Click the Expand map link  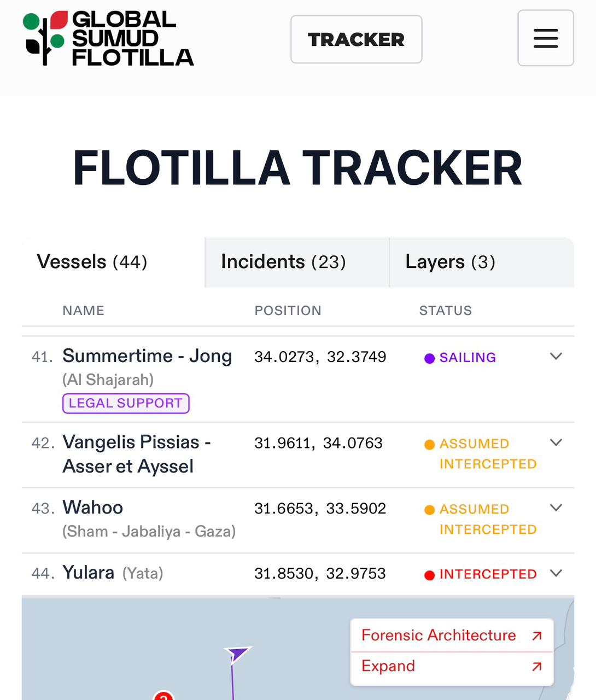pyautogui.click(x=388, y=666)
